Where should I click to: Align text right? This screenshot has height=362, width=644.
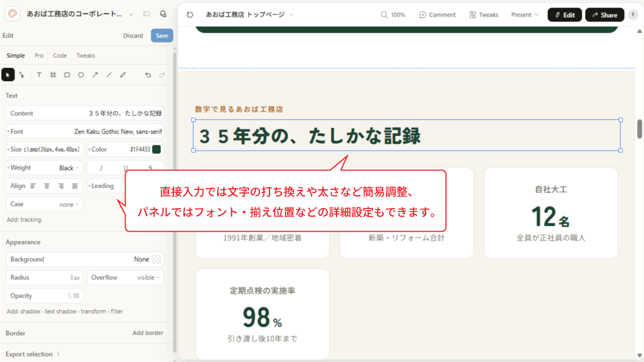click(61, 186)
